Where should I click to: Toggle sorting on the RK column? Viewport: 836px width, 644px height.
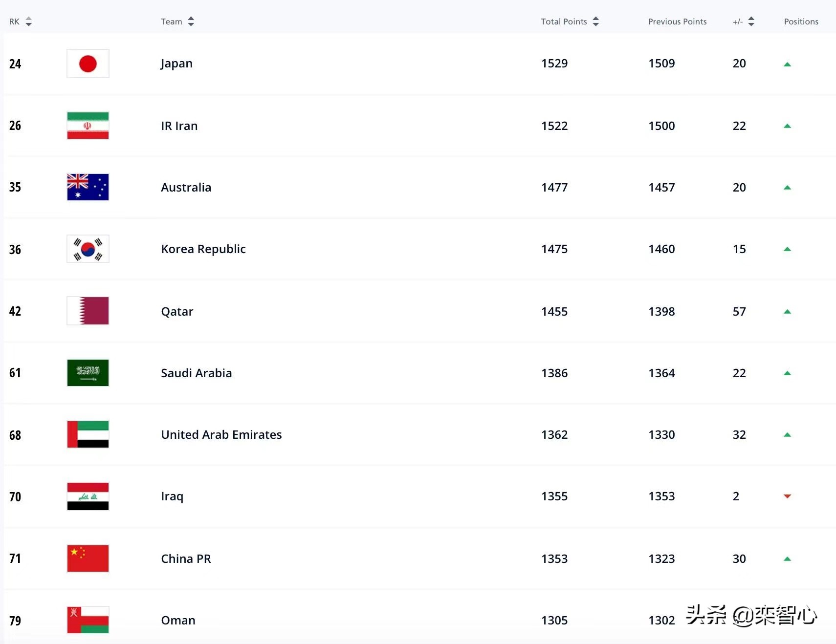[x=29, y=21]
